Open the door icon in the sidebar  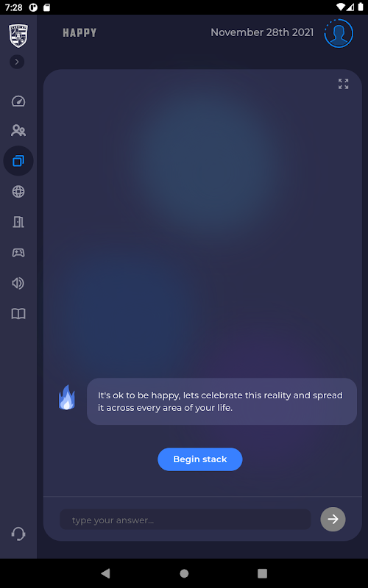point(18,222)
